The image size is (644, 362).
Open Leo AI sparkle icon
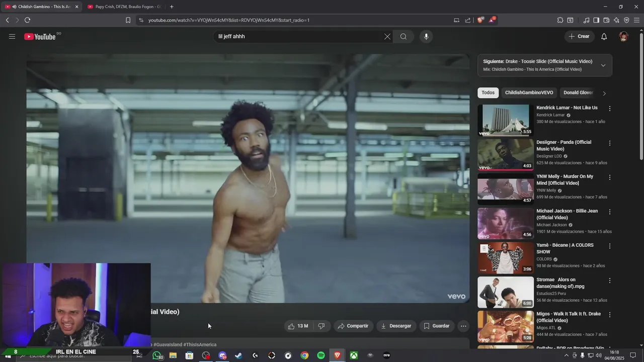tap(616, 20)
